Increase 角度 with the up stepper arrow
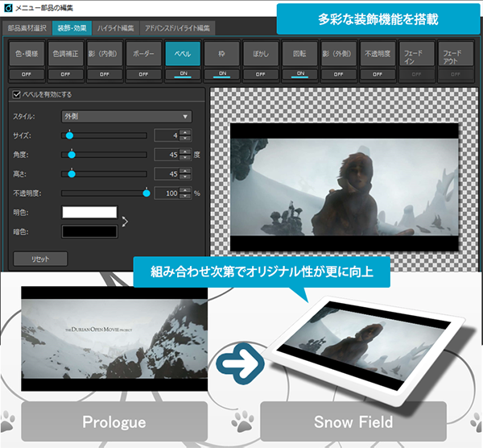The height and width of the screenshot is (448, 483). pyautogui.click(x=185, y=151)
